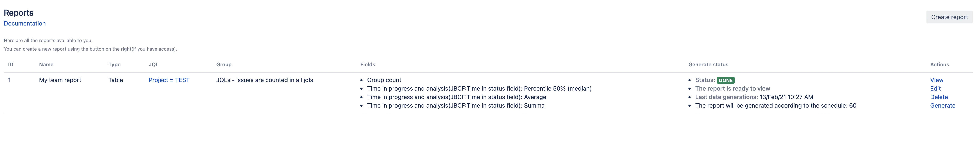
Task: Click the Generate status column header
Action: (x=708, y=65)
